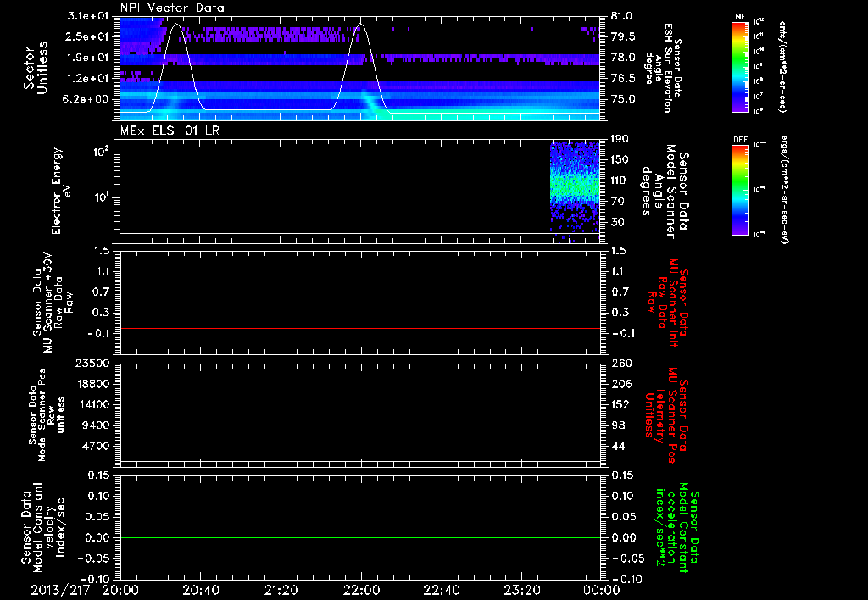Click the DEF colorbar units text
Image resolution: width=868 pixels, height=600 pixels.
coord(784,189)
